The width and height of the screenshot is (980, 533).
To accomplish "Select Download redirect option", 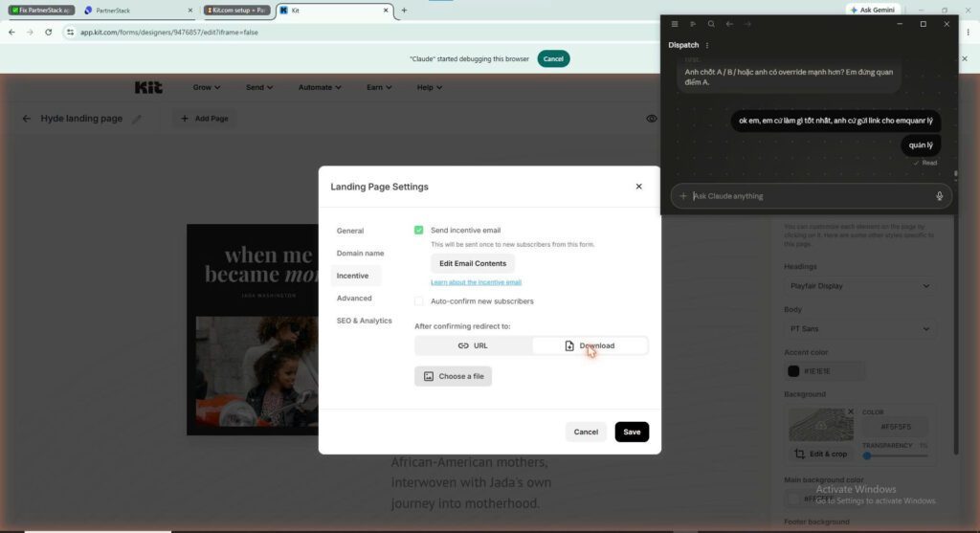I will click(x=590, y=345).
